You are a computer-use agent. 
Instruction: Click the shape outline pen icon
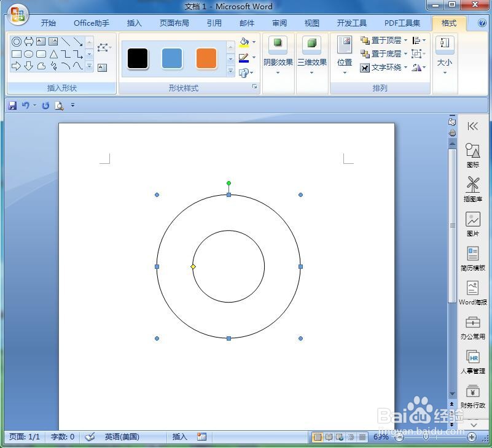[x=244, y=58]
